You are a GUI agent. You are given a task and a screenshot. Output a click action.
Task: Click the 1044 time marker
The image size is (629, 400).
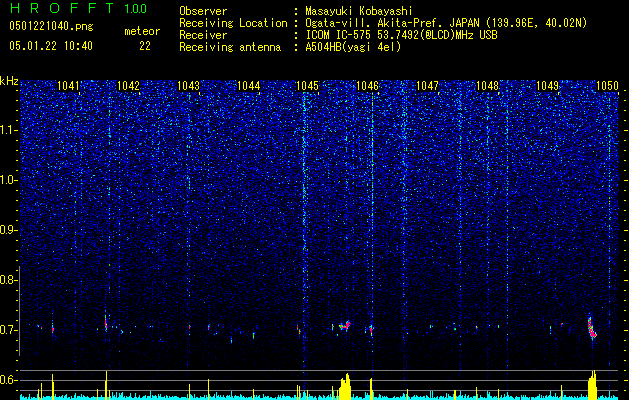(x=248, y=85)
